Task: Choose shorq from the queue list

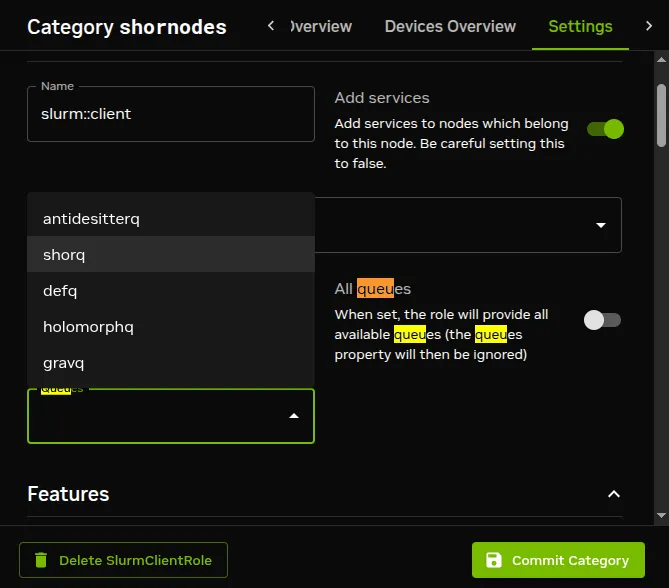Action: pyautogui.click(x=171, y=254)
